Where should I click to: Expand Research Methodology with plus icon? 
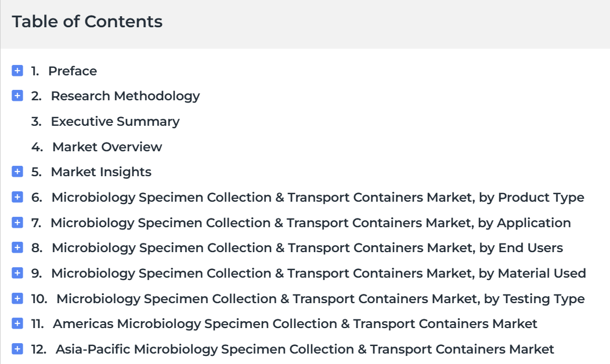click(x=17, y=96)
